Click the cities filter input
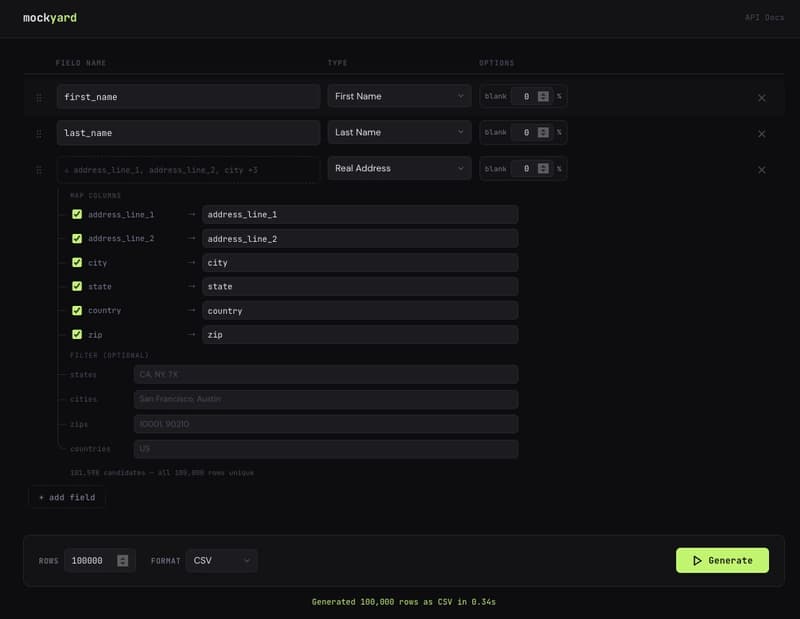Viewport: 800px width, 619px height. click(x=326, y=399)
